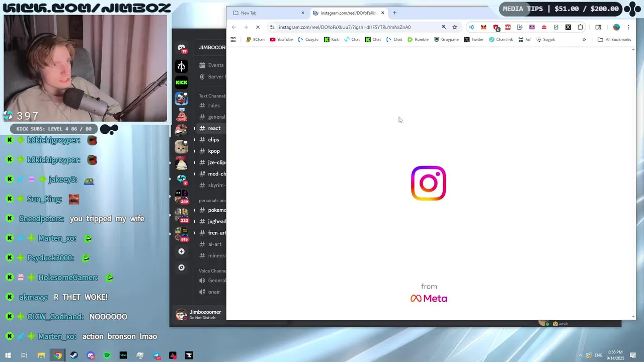Click the Kick Subs level progress bar
The image size is (644, 362).
(x=54, y=129)
